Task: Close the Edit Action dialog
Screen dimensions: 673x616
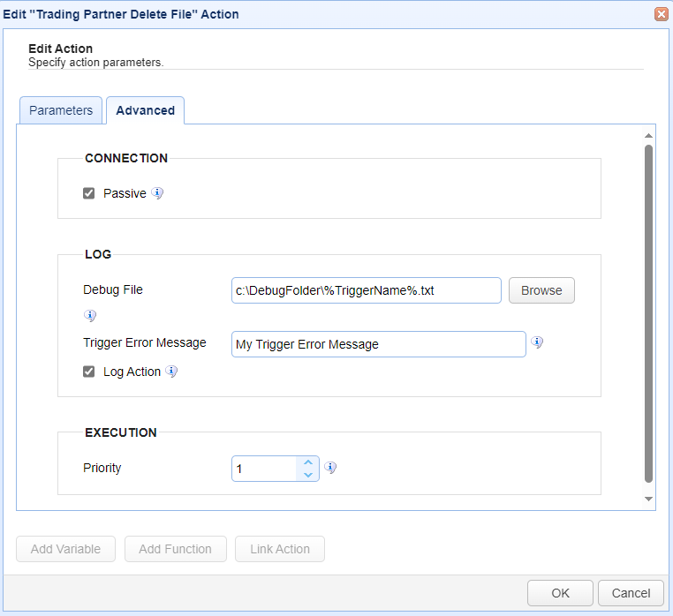Action: click(660, 14)
